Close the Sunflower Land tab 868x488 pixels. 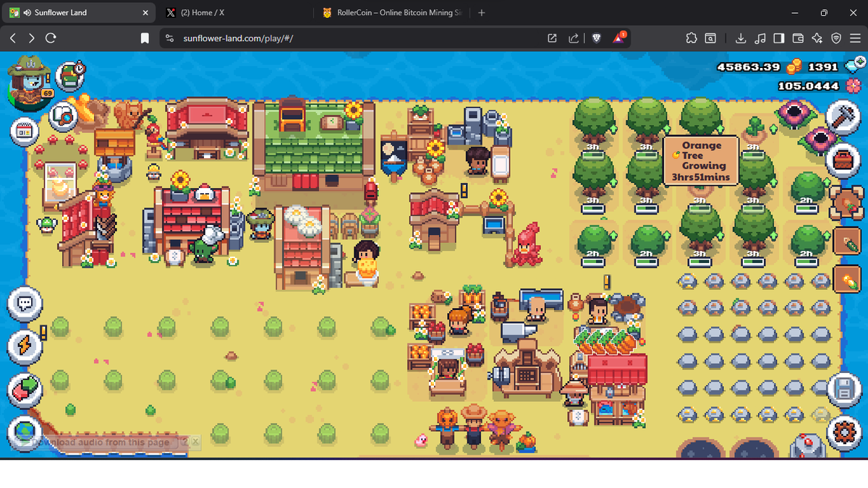click(145, 12)
